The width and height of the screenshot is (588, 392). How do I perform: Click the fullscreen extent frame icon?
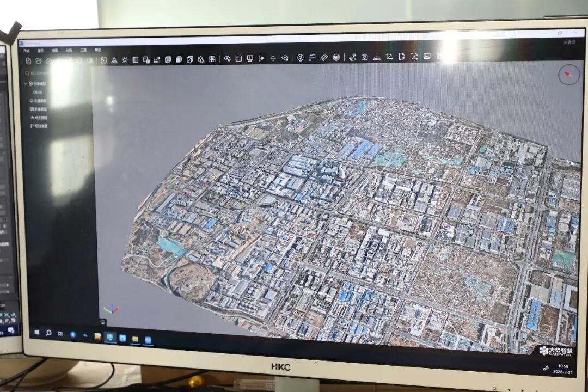click(x=238, y=58)
